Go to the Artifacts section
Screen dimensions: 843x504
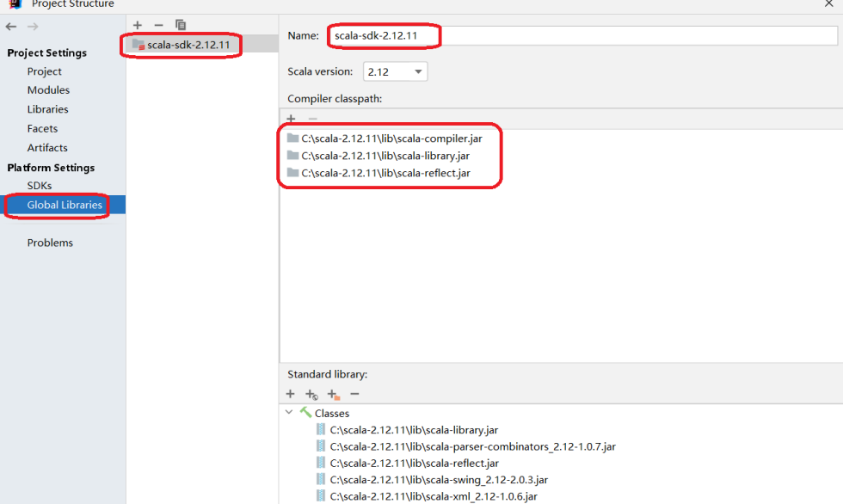tap(47, 148)
